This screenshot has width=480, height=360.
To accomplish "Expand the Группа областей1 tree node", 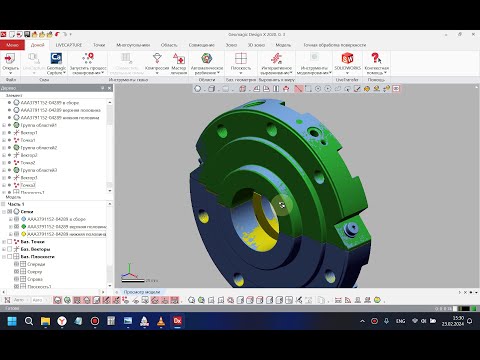I will tap(4, 125).
